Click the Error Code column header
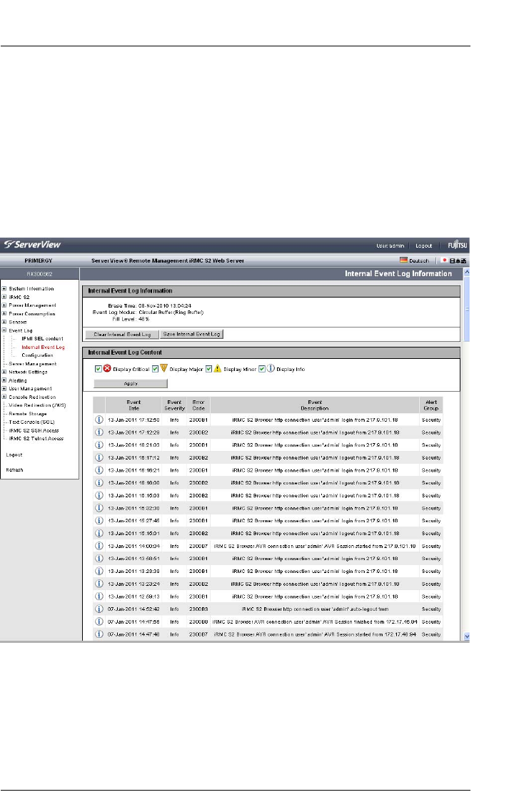This screenshot has width=514, height=812. [x=198, y=405]
